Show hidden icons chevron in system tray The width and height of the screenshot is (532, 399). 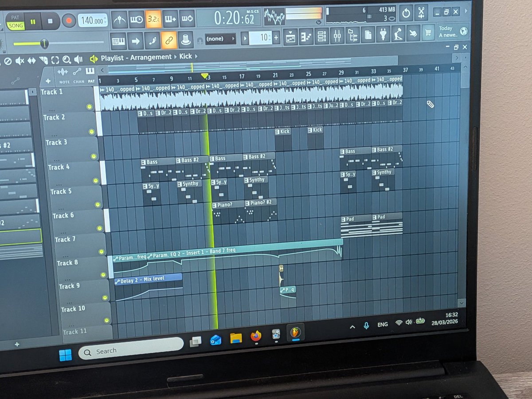[x=352, y=327]
